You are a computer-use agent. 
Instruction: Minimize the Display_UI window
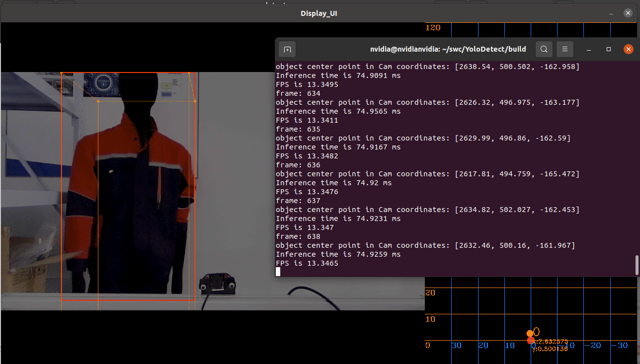(612, 13)
